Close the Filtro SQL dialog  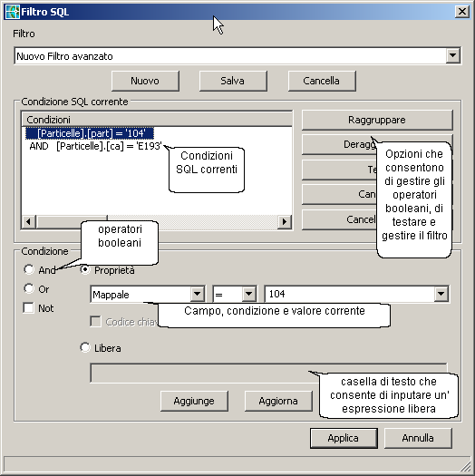click(x=462, y=12)
